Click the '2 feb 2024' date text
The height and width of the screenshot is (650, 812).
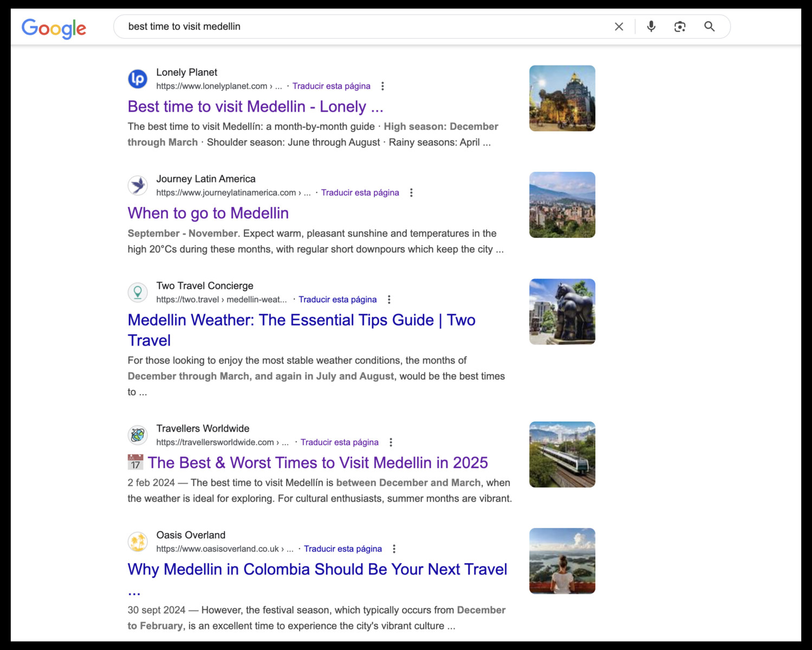[151, 483]
